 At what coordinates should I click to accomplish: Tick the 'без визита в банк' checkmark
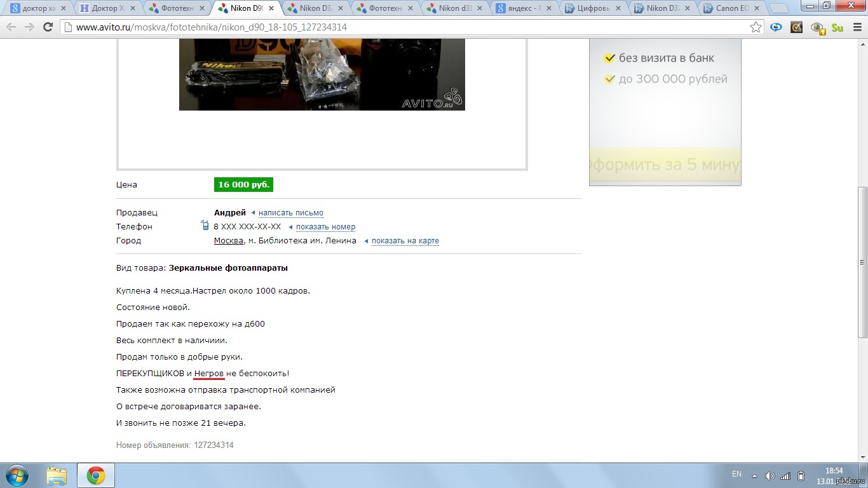pyautogui.click(x=609, y=58)
